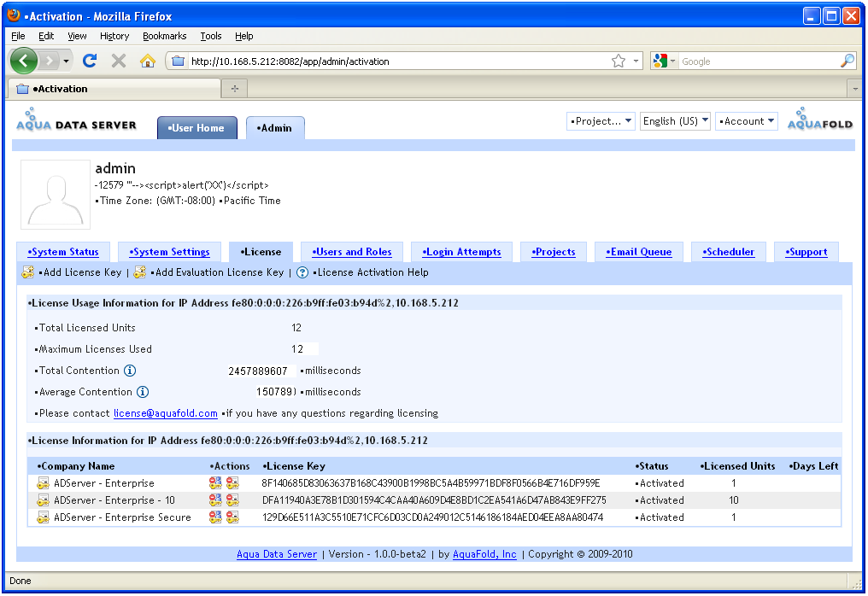Click the remove-key action icon for ADServer - Enterprise Secure
This screenshot has width=868, height=596.
pos(232,517)
